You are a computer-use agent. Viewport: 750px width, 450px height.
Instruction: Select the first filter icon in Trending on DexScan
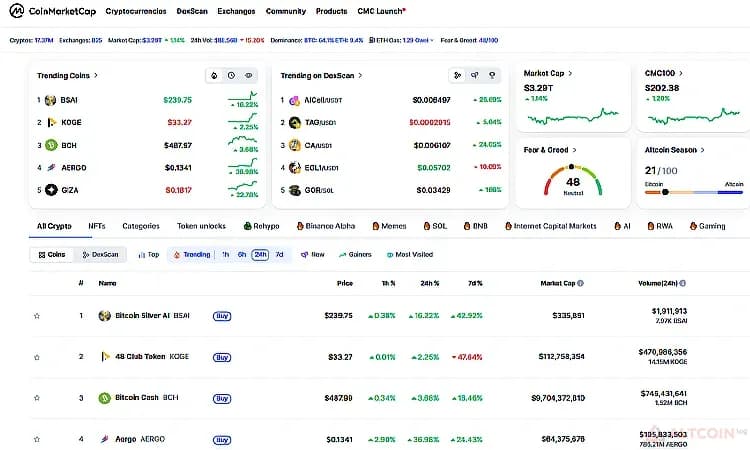point(458,76)
